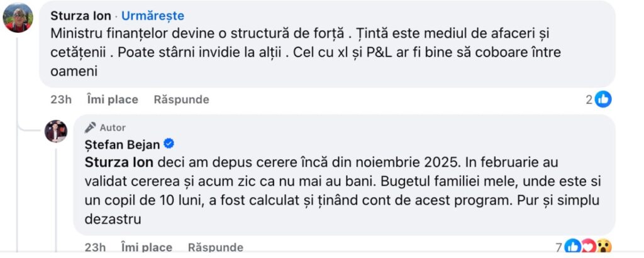Click Răspunde under Ștefan Bejan's reply
This screenshot has width=644, height=258.
pyautogui.click(x=216, y=247)
